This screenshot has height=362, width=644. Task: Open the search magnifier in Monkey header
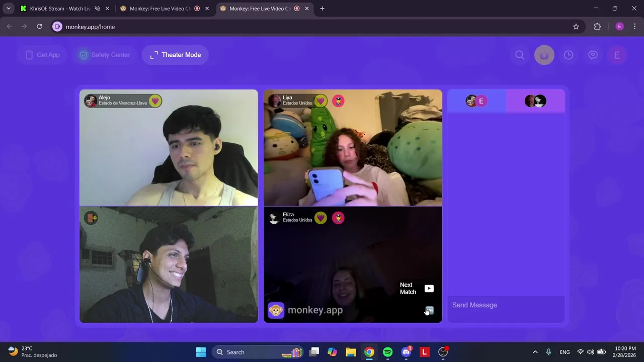point(520,55)
